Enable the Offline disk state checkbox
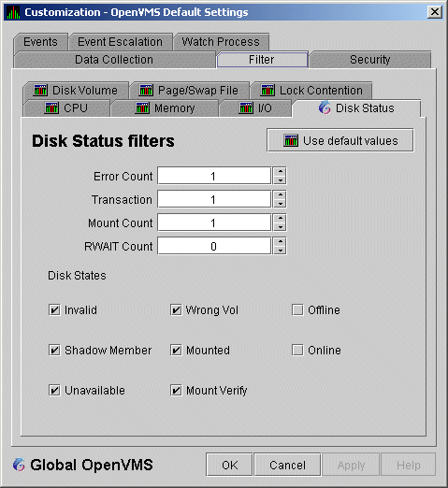This screenshot has height=488, width=448. [x=297, y=310]
